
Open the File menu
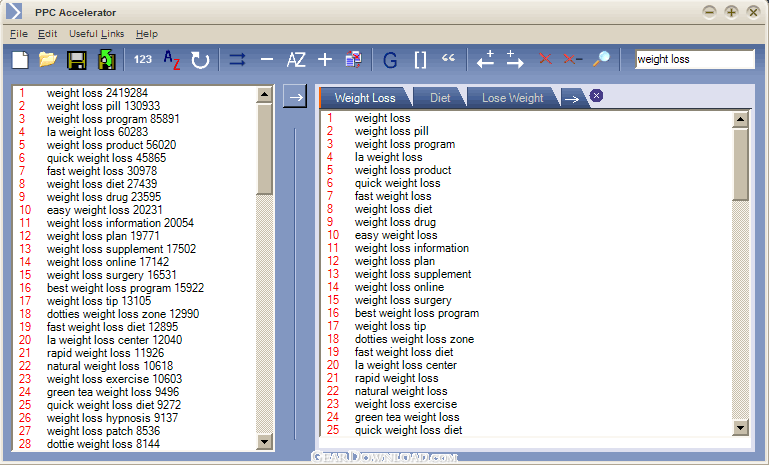pos(18,34)
